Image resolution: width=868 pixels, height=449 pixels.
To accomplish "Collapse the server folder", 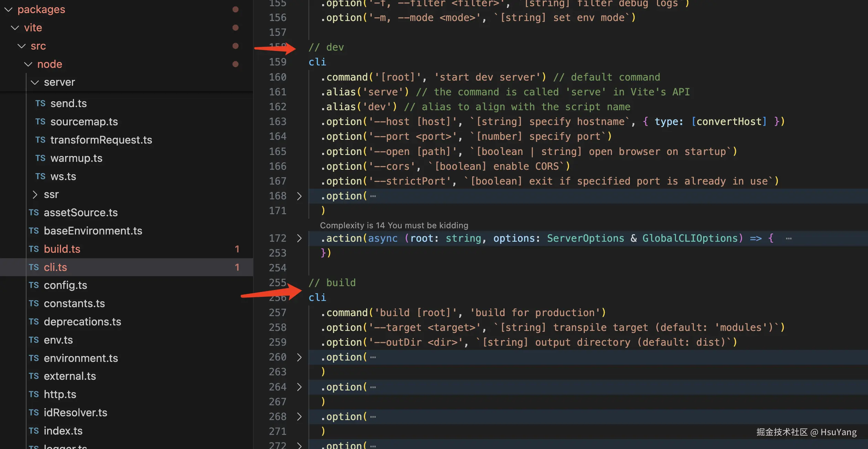I will click(35, 82).
